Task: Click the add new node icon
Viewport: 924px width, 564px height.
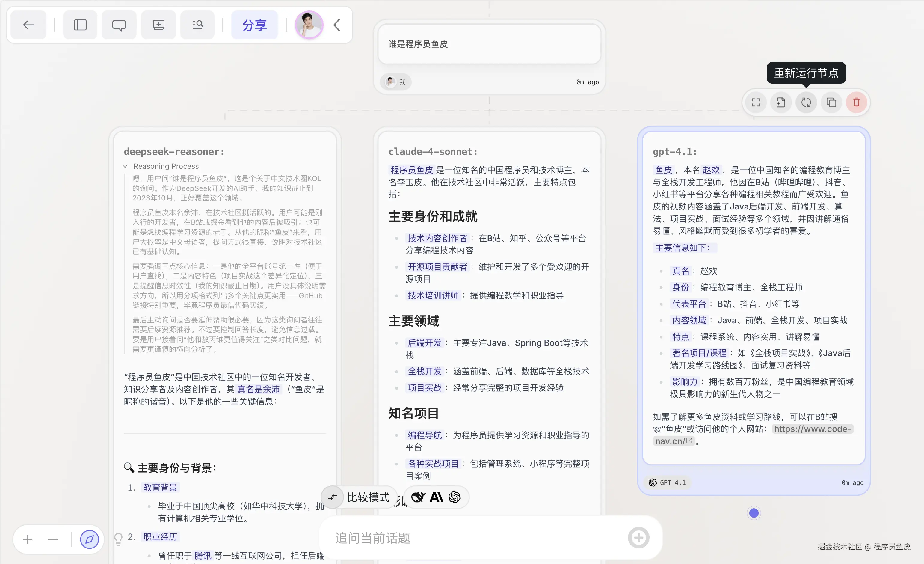Action: pos(158,25)
